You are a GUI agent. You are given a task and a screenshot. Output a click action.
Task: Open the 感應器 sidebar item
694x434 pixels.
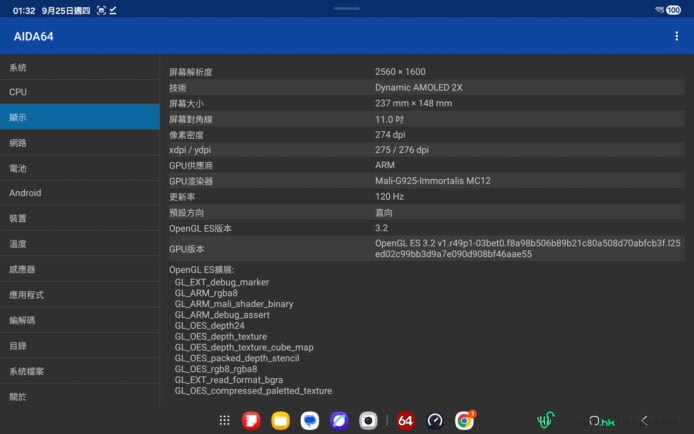pos(80,269)
